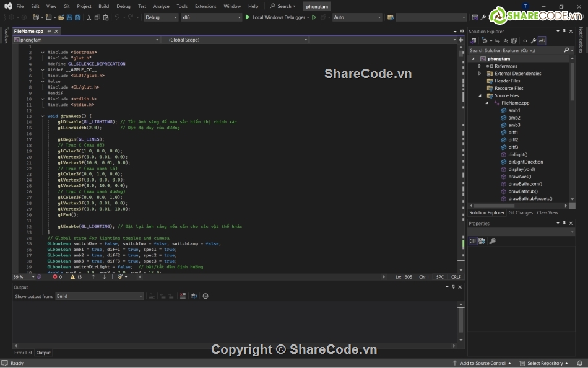Click the Find in Files folder icon
588x368 pixels.
click(x=391, y=17)
